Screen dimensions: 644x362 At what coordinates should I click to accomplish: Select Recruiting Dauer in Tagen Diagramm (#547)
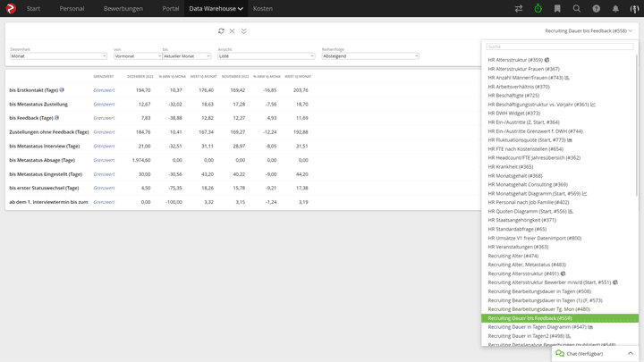[540, 327]
